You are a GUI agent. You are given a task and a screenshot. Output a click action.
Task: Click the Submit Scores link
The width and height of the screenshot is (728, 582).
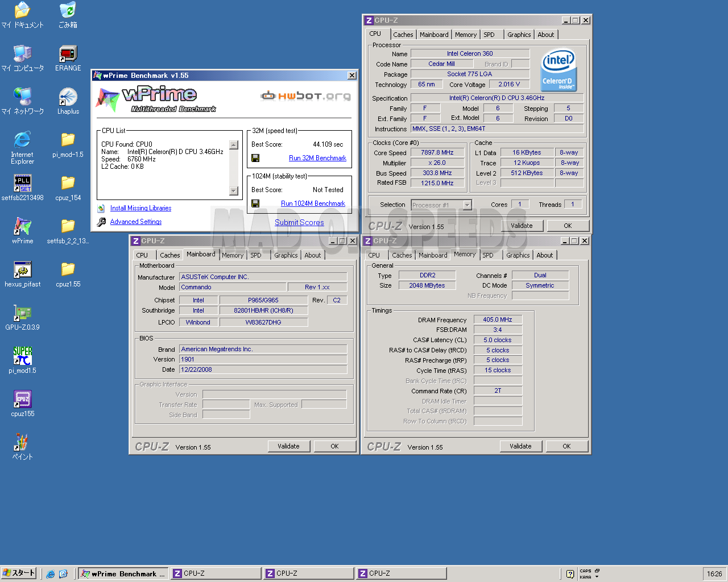[x=299, y=223]
